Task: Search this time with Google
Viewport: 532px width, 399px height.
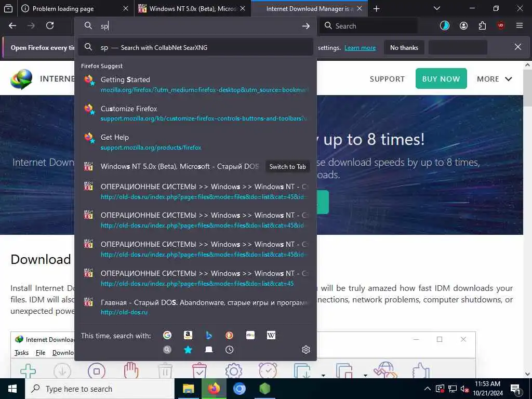Action: coord(167,335)
